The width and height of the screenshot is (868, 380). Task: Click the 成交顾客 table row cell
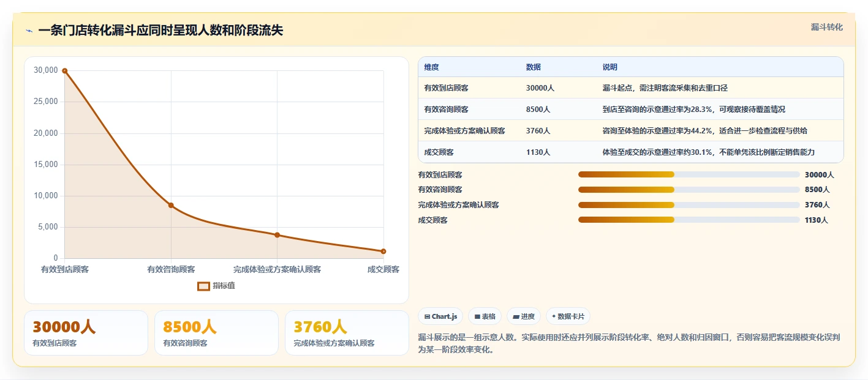click(x=469, y=152)
